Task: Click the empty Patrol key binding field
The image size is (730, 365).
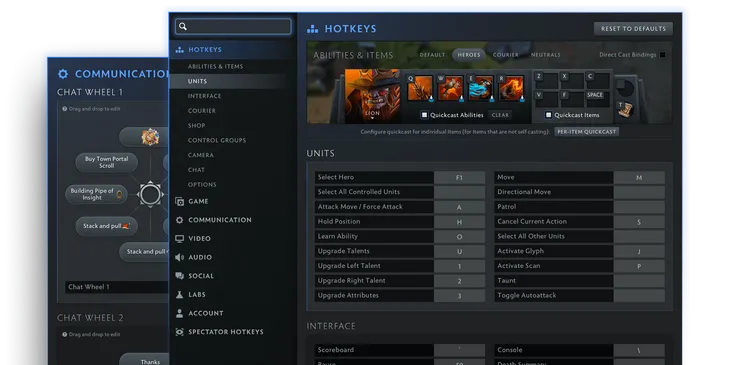Action: [x=639, y=207]
